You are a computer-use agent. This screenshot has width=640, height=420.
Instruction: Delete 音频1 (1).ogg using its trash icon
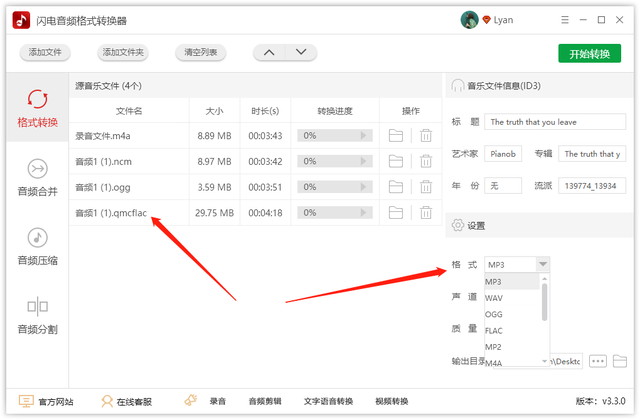point(426,187)
